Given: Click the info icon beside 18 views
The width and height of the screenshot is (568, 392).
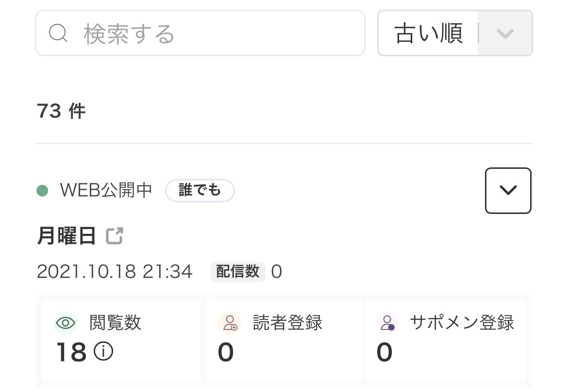Looking at the screenshot, I should coord(103,352).
